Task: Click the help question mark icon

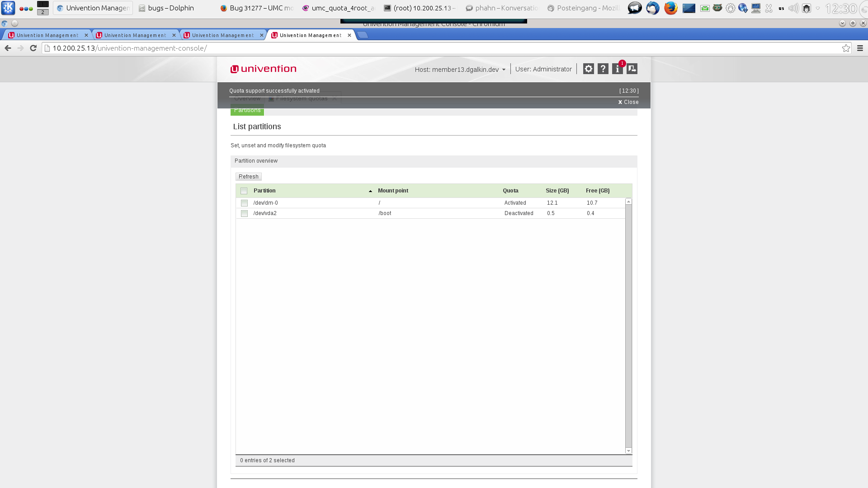Action: click(x=603, y=69)
